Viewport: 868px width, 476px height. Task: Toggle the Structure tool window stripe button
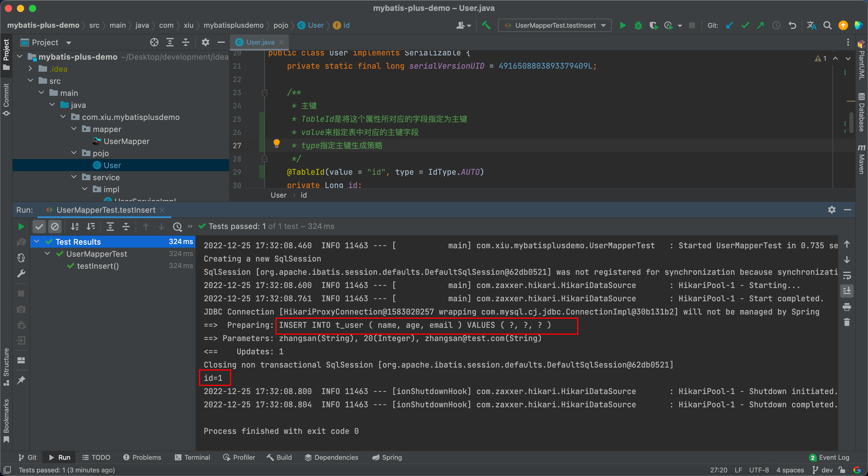tap(6, 367)
